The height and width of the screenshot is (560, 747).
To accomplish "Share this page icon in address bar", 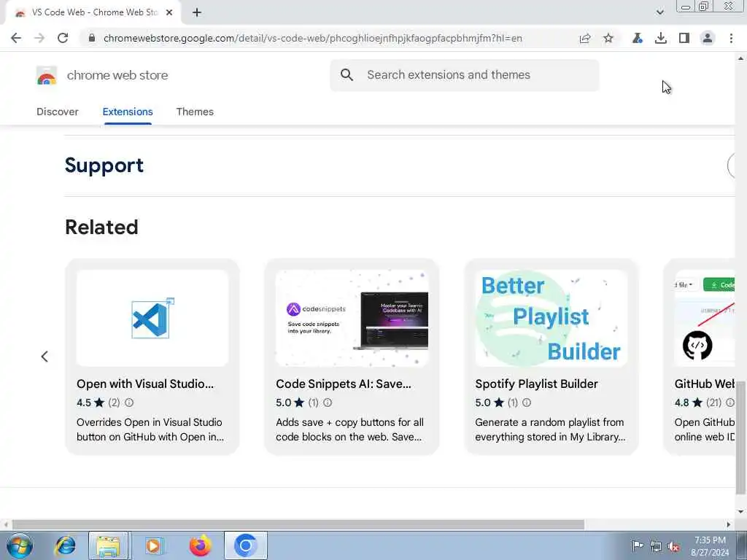I will pyautogui.click(x=585, y=38).
